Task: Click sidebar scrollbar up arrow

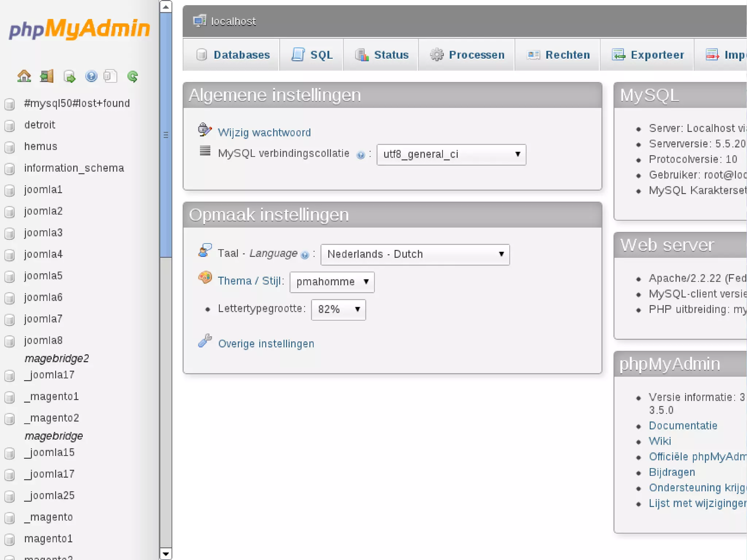Action: click(166, 7)
